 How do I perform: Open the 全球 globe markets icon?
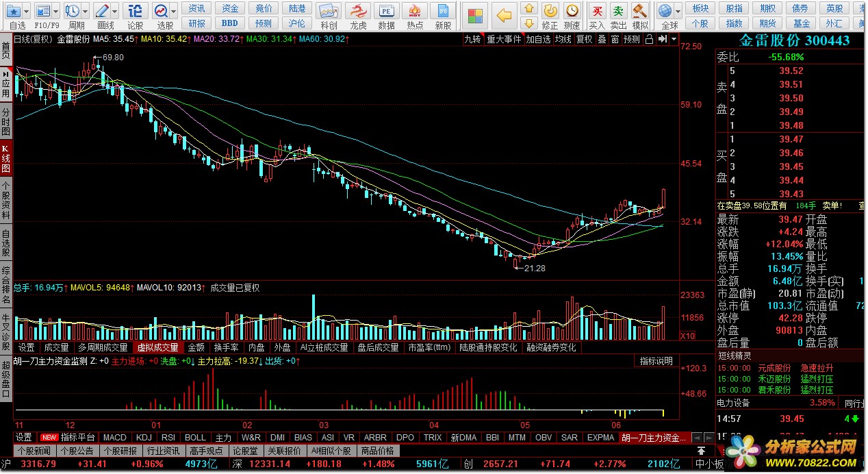pyautogui.click(x=665, y=11)
